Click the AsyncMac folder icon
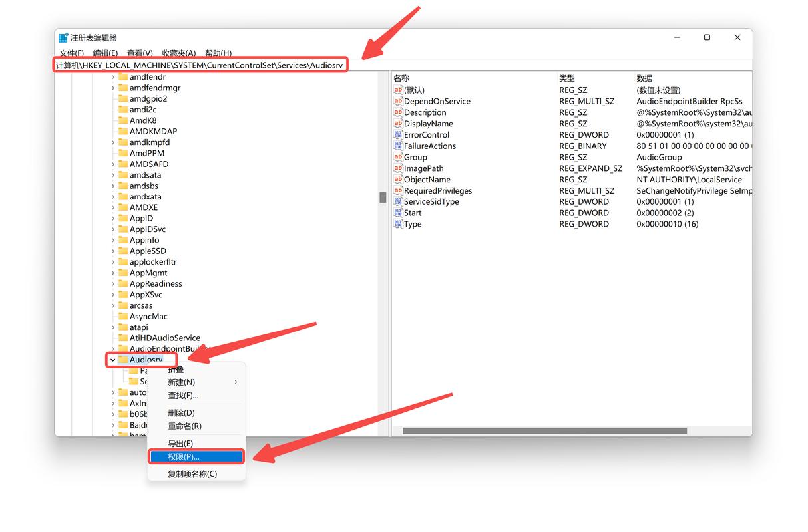This screenshot has width=808, height=532. [x=123, y=316]
